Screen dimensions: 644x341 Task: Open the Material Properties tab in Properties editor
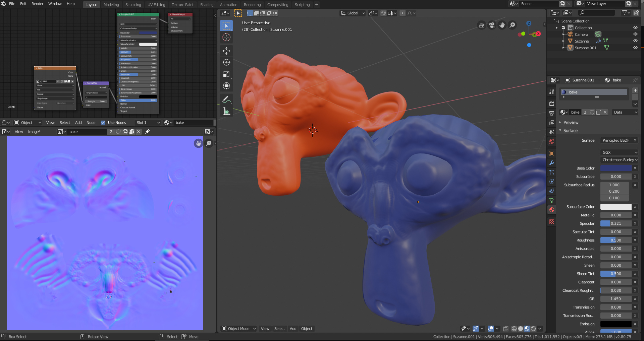click(x=551, y=210)
